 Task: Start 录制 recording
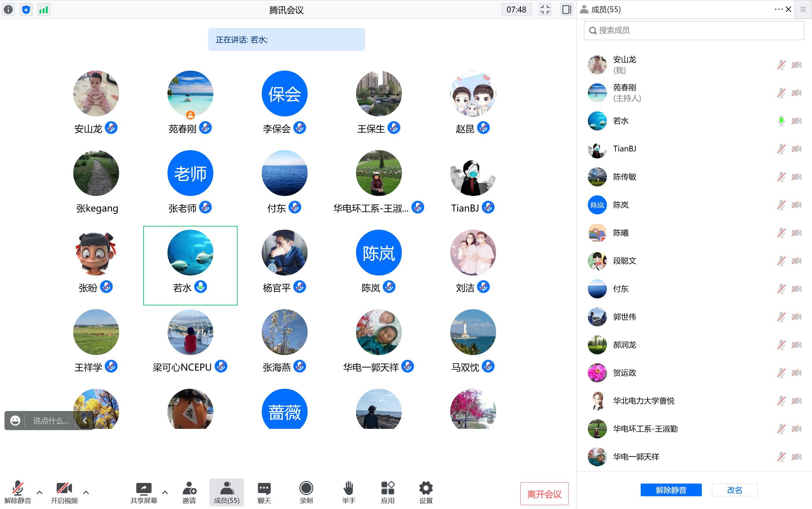[306, 492]
